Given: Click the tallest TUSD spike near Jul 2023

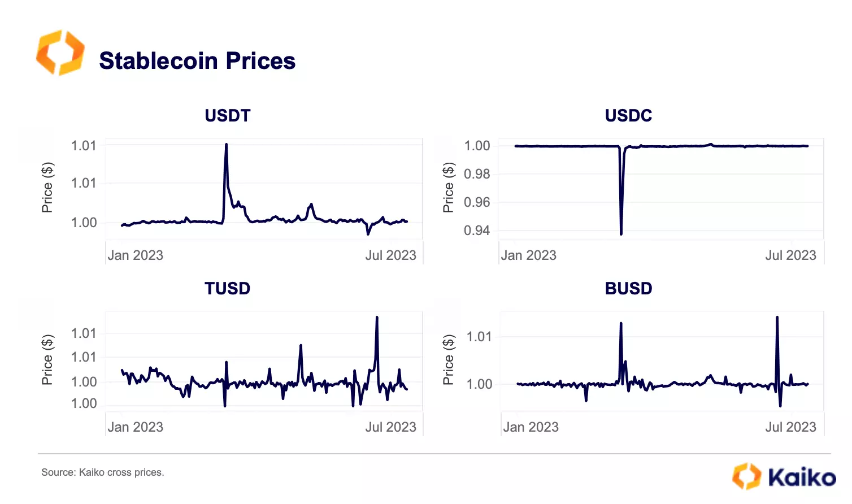Looking at the screenshot, I should pyautogui.click(x=377, y=318).
